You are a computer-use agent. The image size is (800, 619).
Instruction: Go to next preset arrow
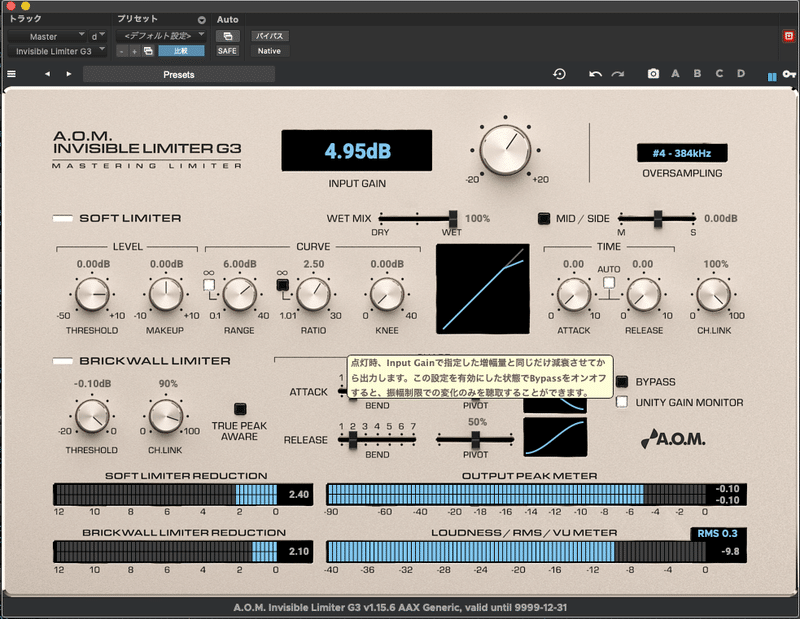click(x=69, y=74)
